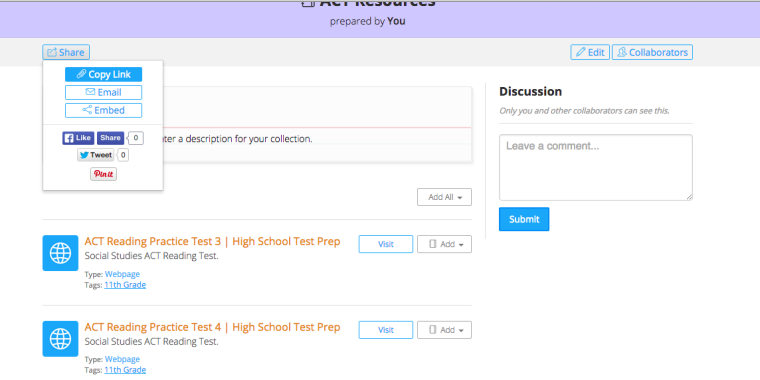
Task: Visit ACT Reading Practice Test 3
Action: pyautogui.click(x=386, y=244)
